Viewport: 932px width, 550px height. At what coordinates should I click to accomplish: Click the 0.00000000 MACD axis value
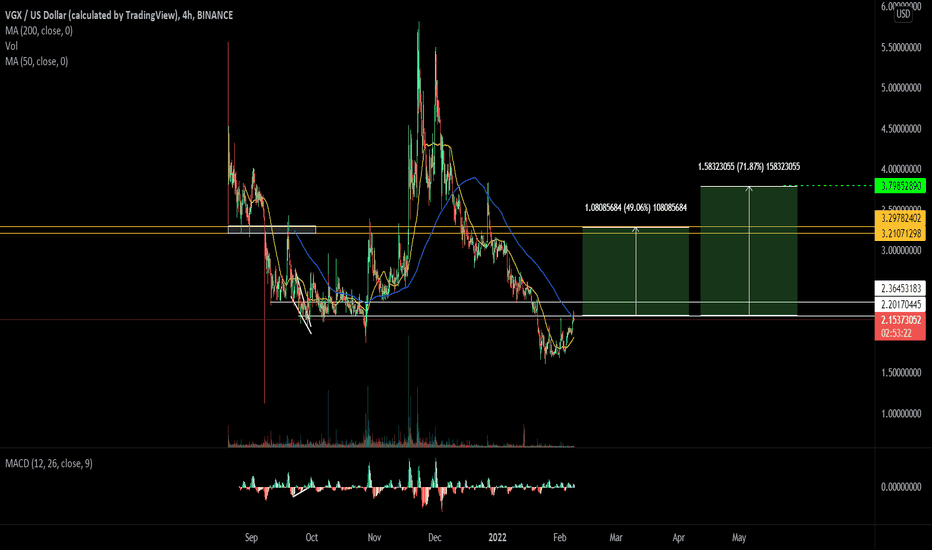pyautogui.click(x=901, y=487)
